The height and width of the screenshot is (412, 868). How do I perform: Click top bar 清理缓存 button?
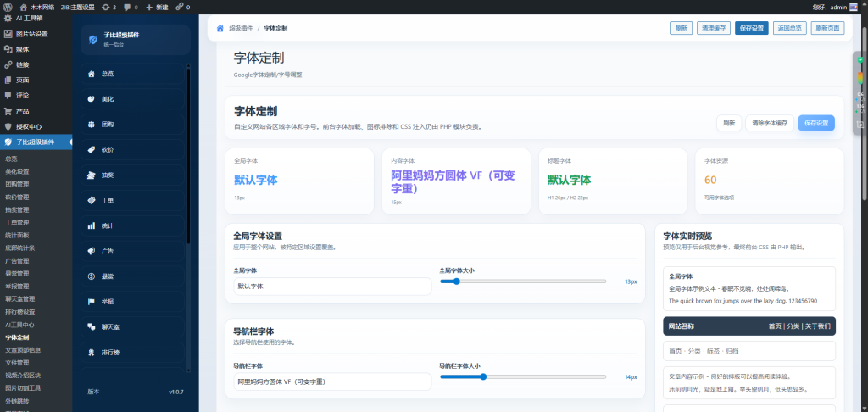coord(714,28)
